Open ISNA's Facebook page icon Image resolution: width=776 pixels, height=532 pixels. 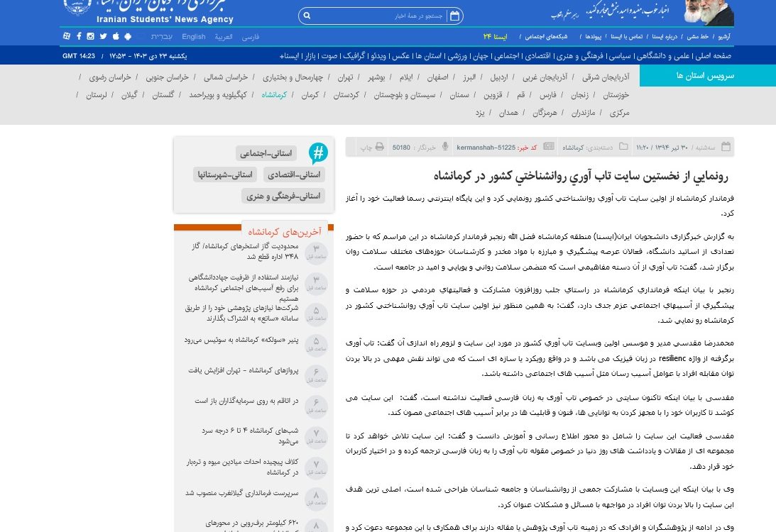tap(79, 36)
